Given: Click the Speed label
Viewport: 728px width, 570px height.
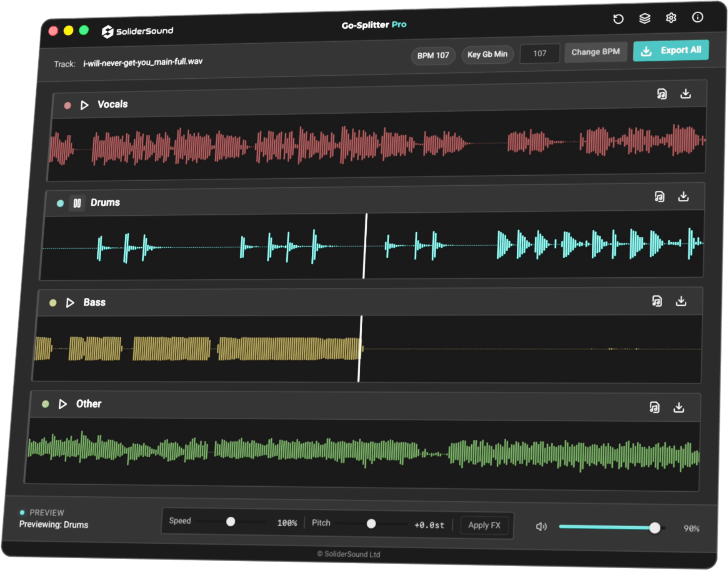Looking at the screenshot, I should pyautogui.click(x=180, y=521).
